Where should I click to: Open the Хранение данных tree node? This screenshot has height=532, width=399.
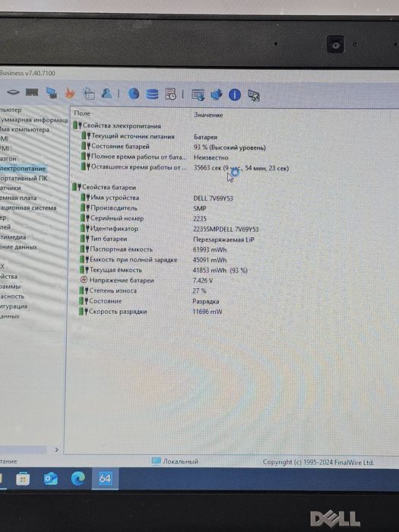[x=18, y=247]
